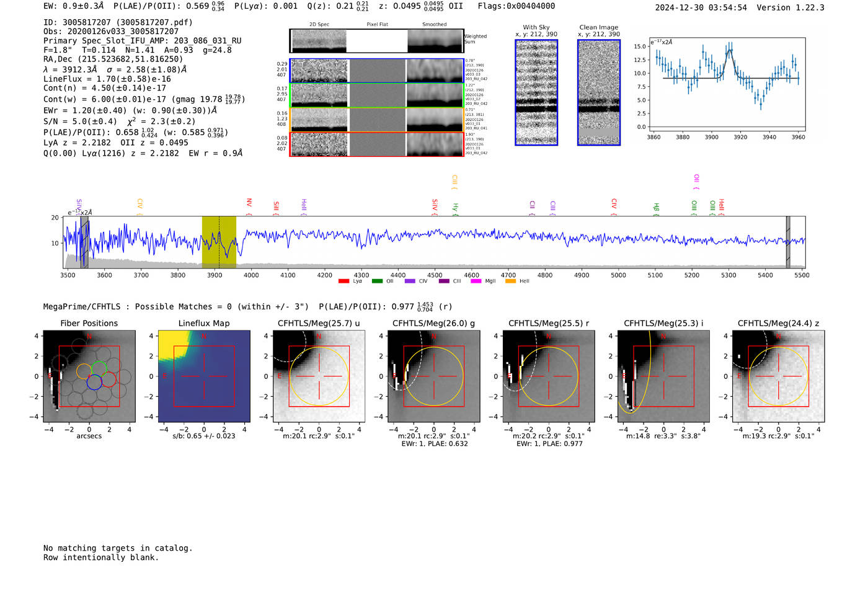Click the 'EW: 0.9±0.3Å' header value

pos(74,6)
